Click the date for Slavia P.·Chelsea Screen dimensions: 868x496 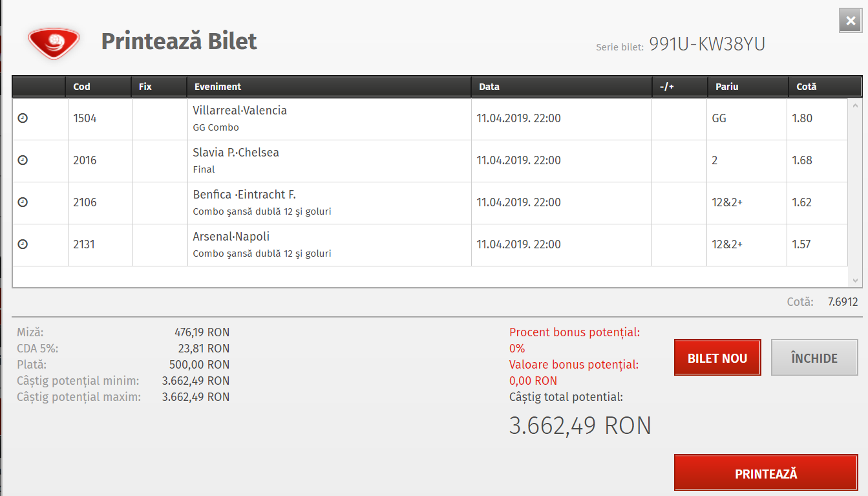tap(518, 160)
